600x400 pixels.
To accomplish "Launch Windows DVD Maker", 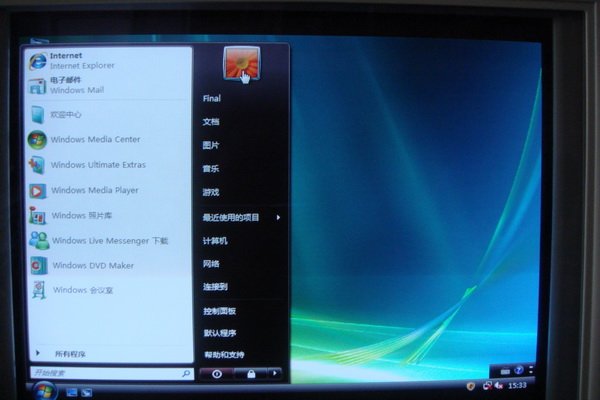I will tap(109, 266).
